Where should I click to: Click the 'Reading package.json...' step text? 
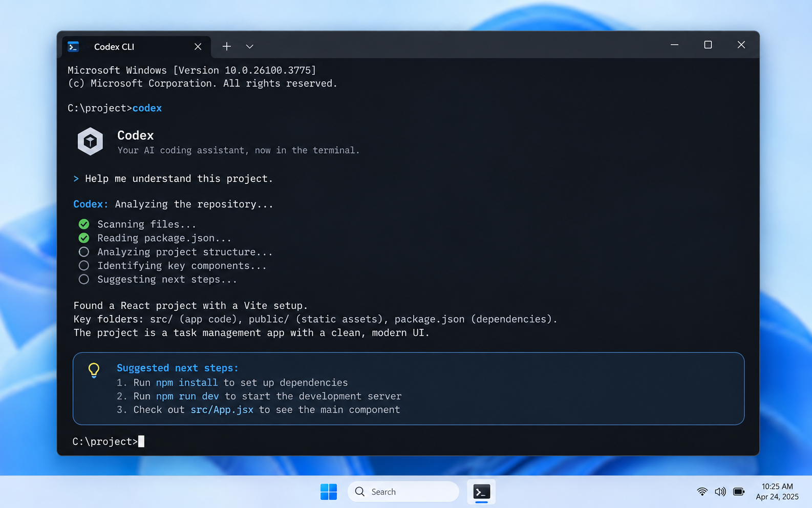(x=164, y=238)
